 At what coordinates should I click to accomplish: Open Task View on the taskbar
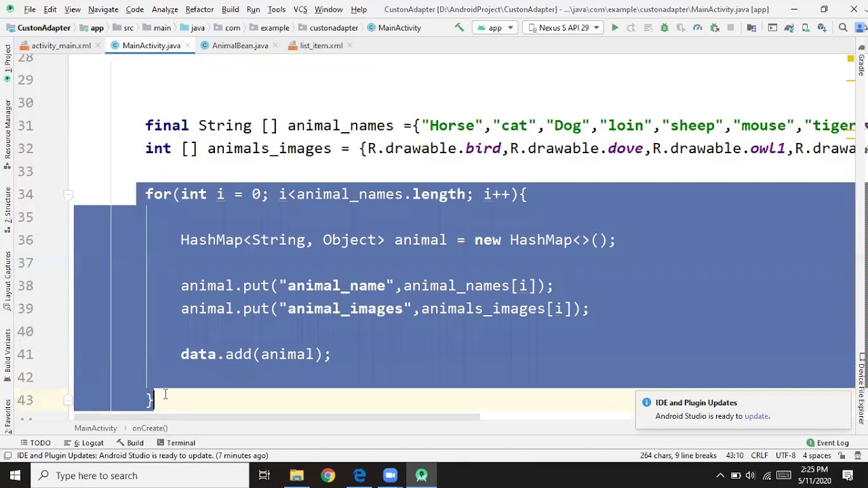coord(264,476)
